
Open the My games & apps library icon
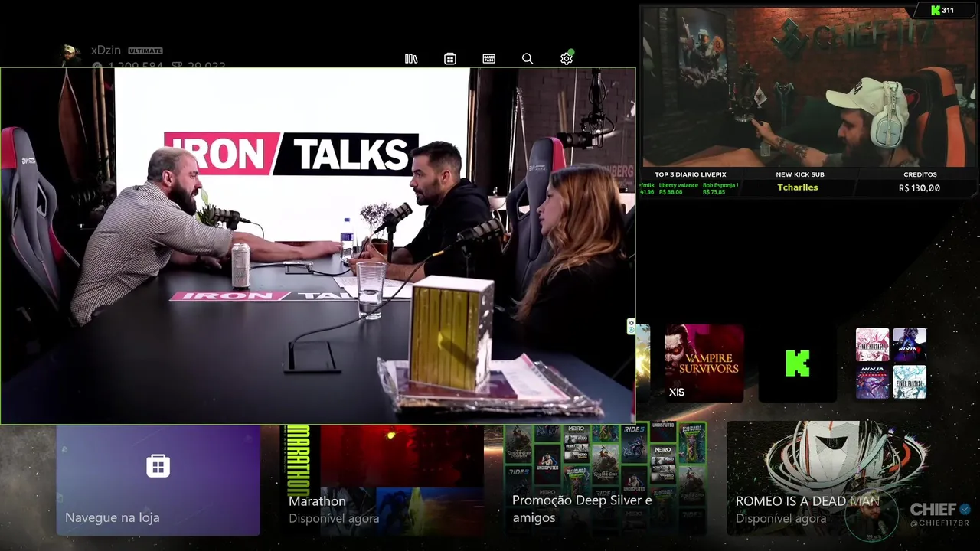[x=411, y=59]
